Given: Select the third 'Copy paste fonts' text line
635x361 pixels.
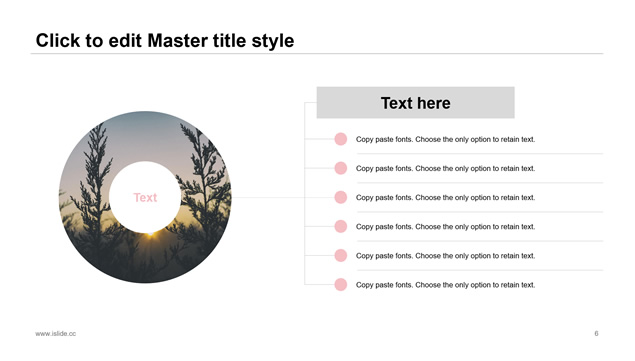Looking at the screenshot, I should click(x=445, y=198).
